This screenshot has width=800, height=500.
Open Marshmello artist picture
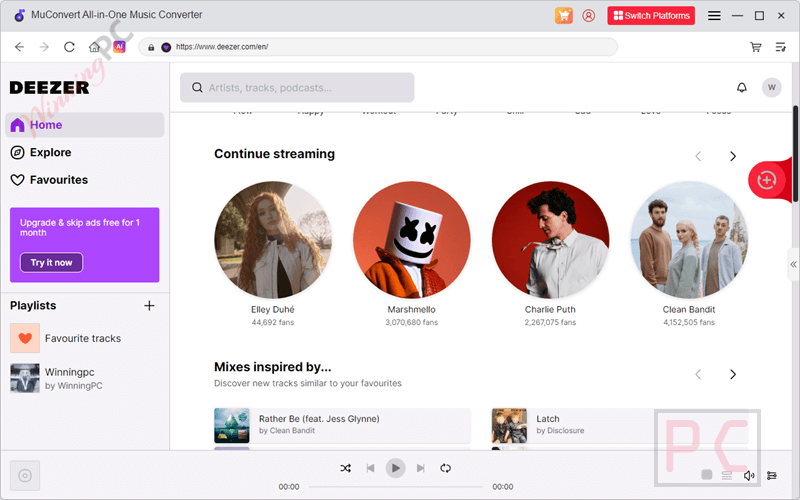tap(412, 240)
